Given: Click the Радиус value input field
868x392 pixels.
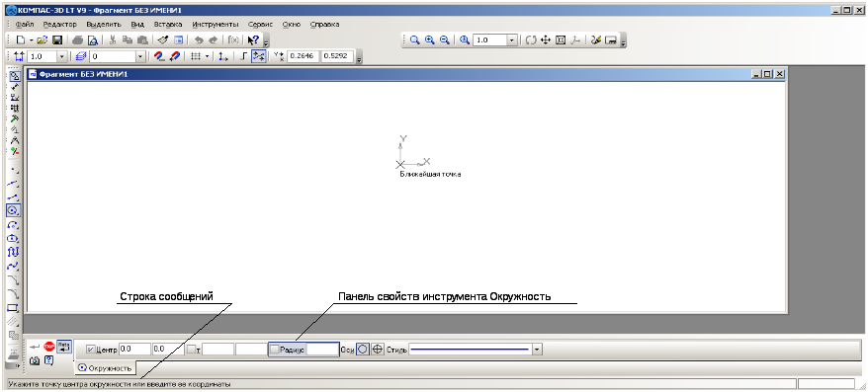Looking at the screenshot, I should click(x=322, y=350).
